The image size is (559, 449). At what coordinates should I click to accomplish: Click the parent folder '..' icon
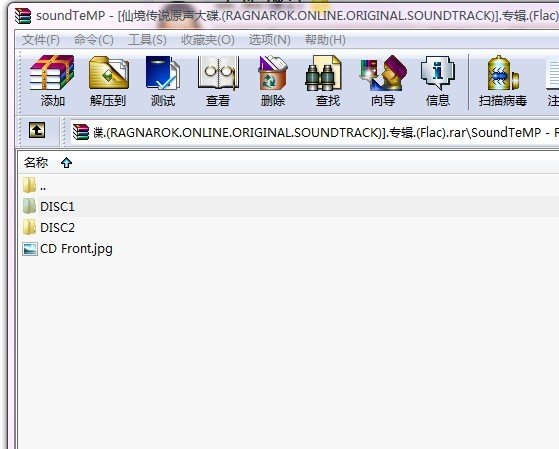coord(29,185)
